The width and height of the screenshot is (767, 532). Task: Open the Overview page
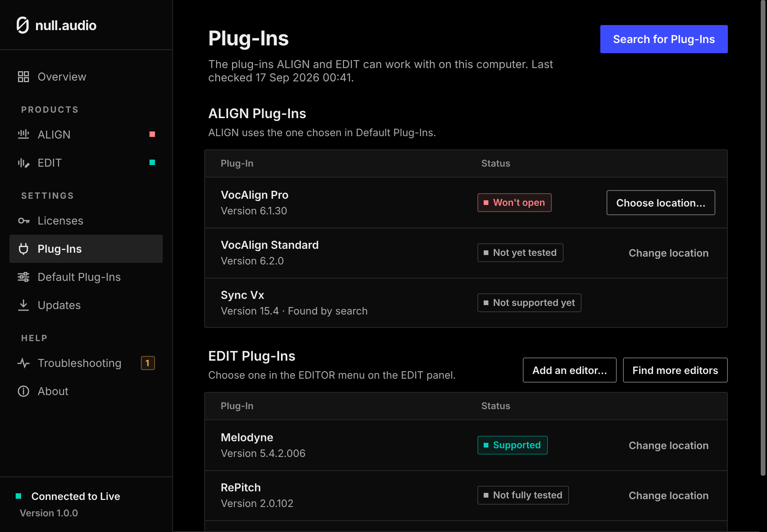tap(86, 77)
